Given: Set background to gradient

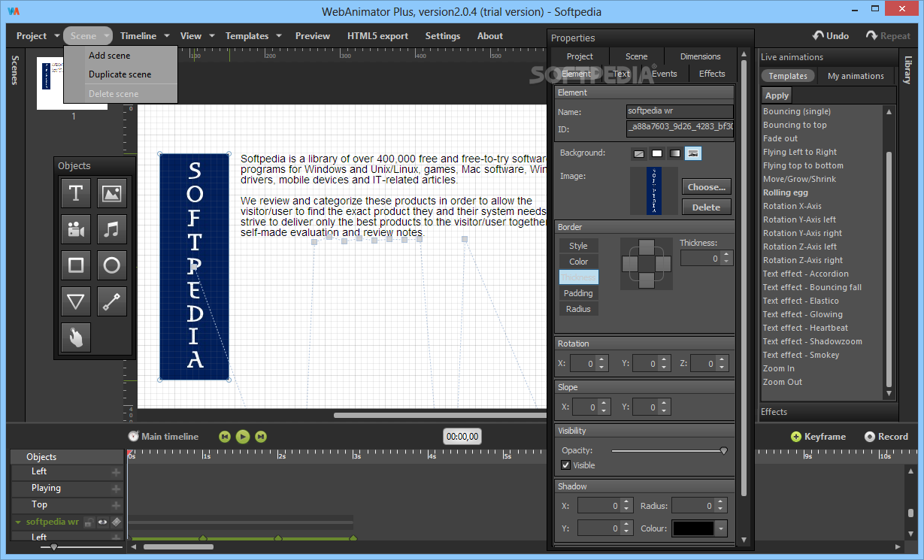Looking at the screenshot, I should [x=675, y=153].
